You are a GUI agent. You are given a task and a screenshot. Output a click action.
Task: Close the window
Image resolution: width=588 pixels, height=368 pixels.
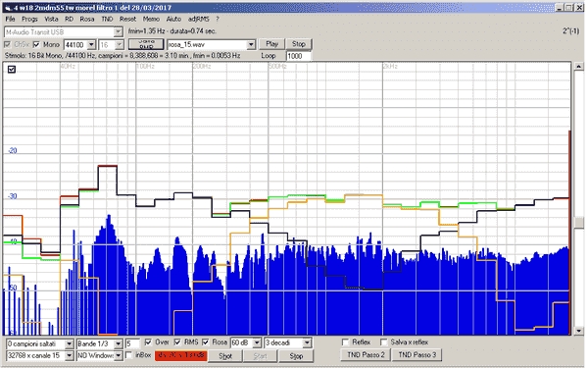(x=578, y=8)
